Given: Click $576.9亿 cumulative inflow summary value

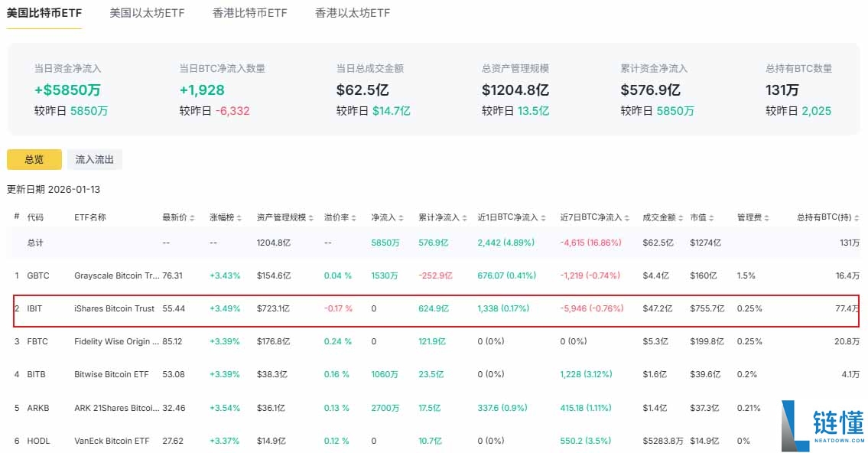Looking at the screenshot, I should (x=651, y=90).
